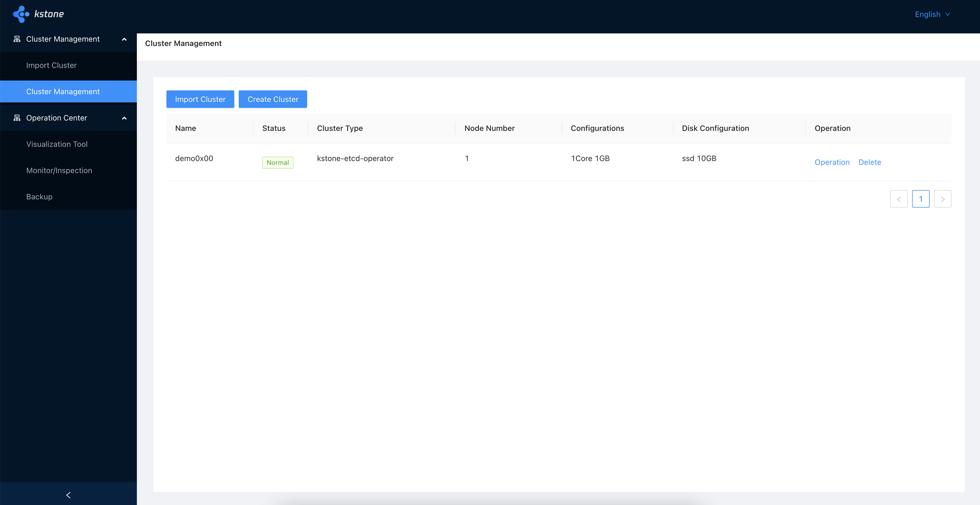Click the Delete link for demo0x00
The image size is (980, 505).
tap(870, 162)
